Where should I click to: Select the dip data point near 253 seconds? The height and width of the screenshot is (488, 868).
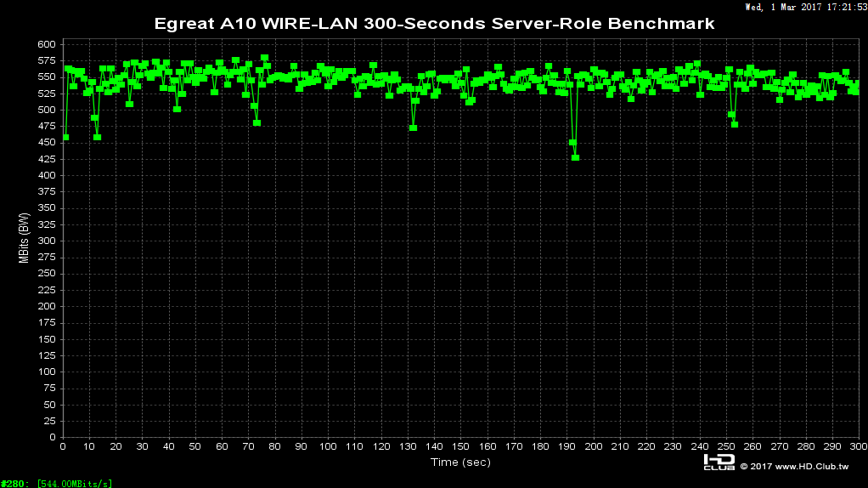pyautogui.click(x=735, y=125)
